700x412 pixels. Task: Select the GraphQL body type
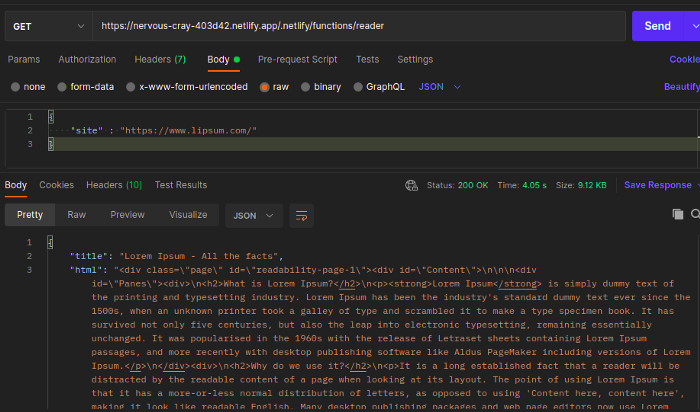(x=379, y=87)
